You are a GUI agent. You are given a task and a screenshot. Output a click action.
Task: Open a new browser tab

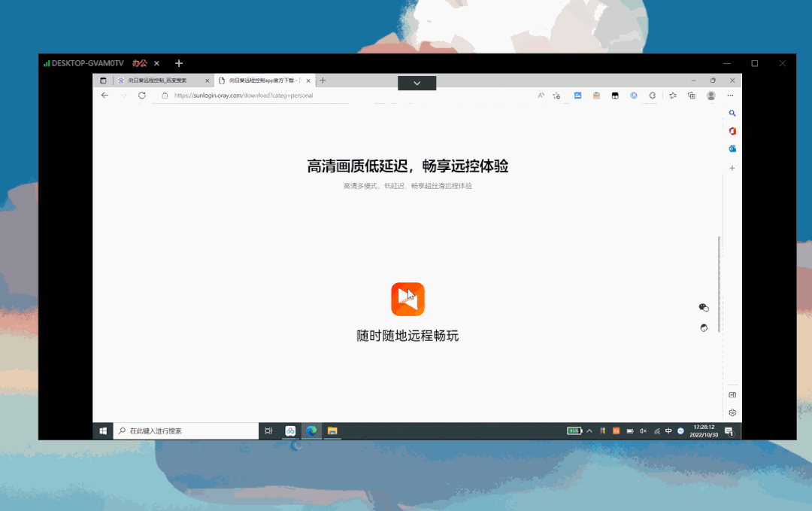coord(323,81)
